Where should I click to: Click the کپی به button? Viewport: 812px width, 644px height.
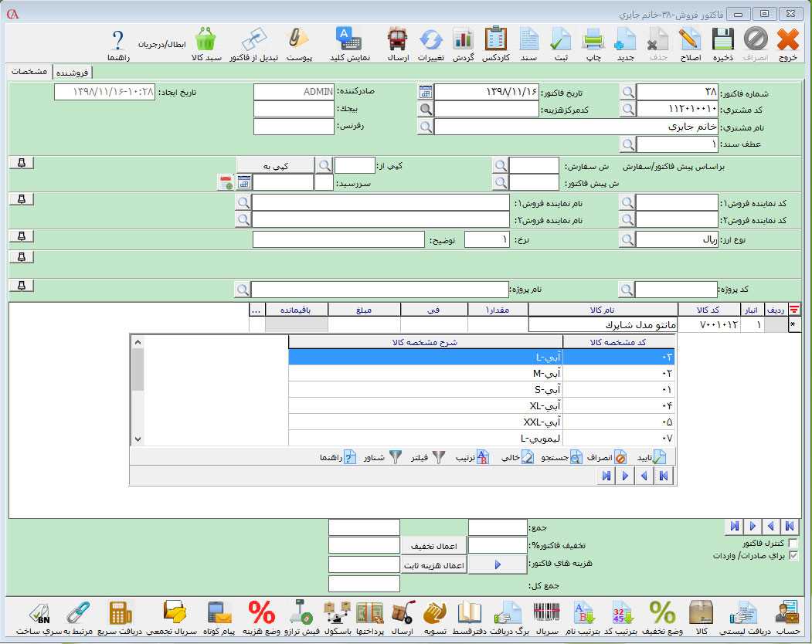coord(275,165)
